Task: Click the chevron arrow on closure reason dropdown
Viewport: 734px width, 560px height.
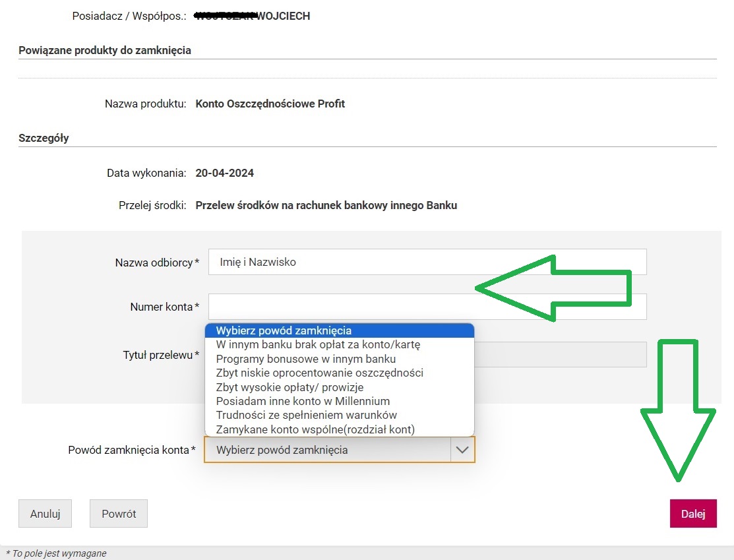Action: (462, 450)
